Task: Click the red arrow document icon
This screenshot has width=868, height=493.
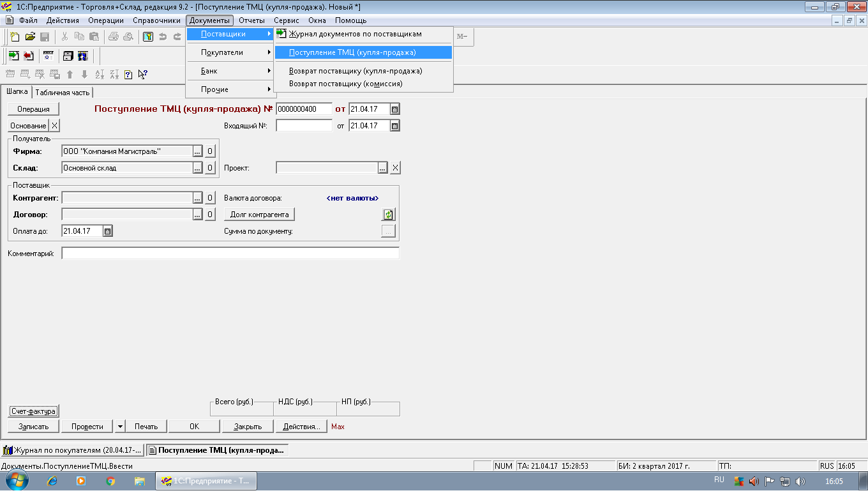Action: pyautogui.click(x=28, y=56)
